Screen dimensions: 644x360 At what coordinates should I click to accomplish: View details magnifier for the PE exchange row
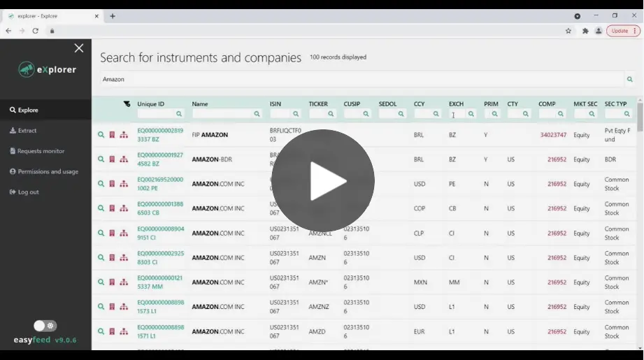click(x=101, y=184)
